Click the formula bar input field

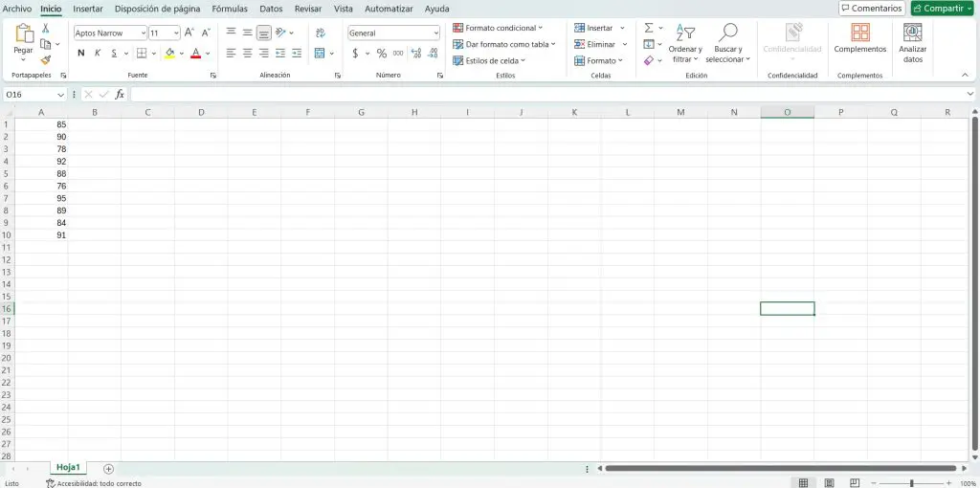click(x=546, y=95)
